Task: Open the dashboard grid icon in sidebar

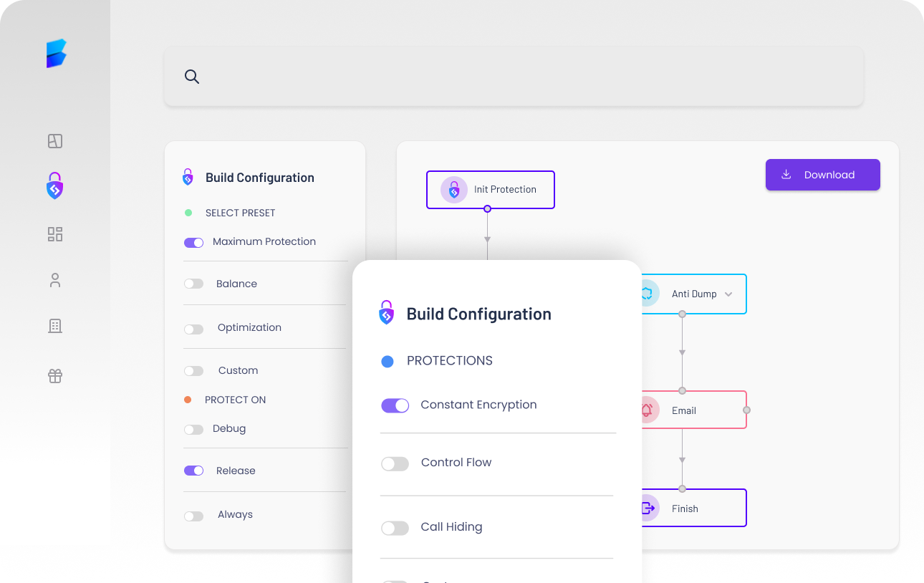Action: [x=55, y=234]
